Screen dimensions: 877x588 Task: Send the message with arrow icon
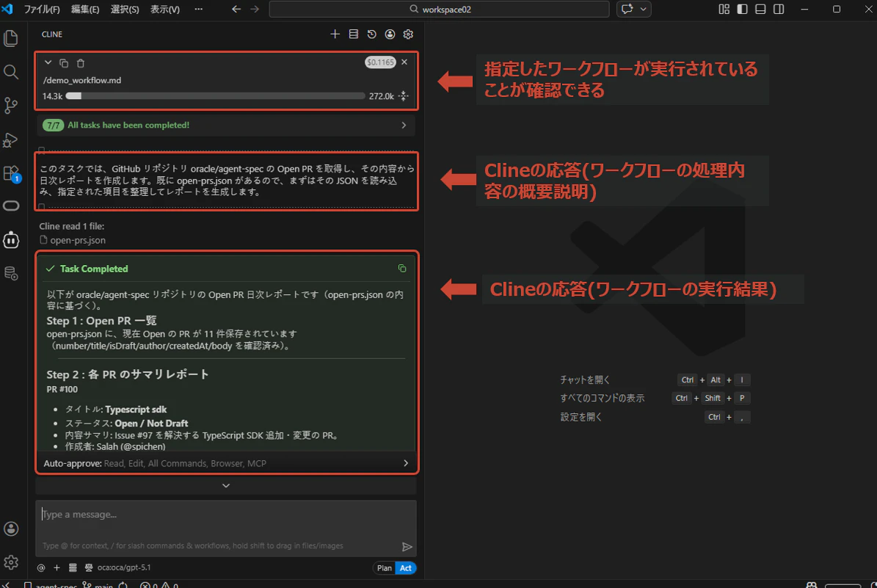point(407,547)
